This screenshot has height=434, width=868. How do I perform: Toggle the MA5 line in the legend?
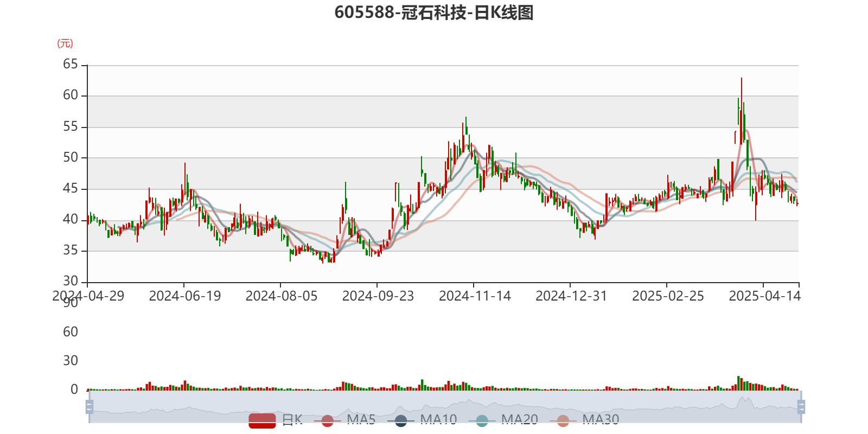[344, 420]
